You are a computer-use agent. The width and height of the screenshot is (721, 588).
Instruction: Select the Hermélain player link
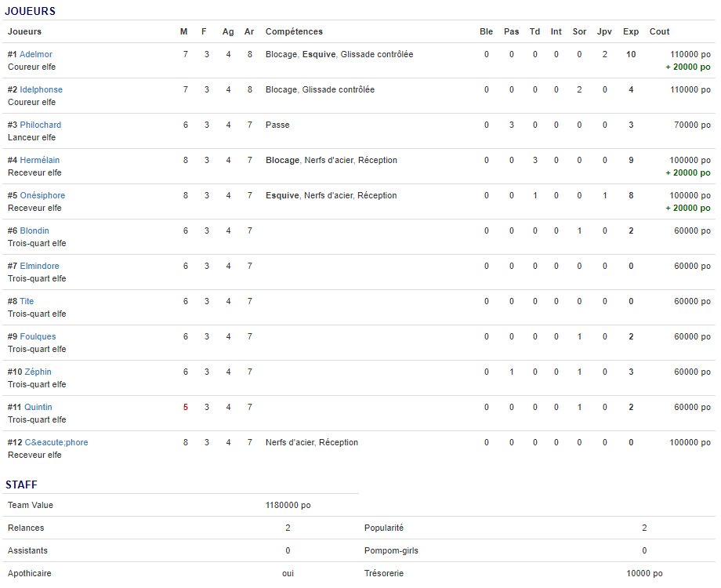click(x=39, y=160)
